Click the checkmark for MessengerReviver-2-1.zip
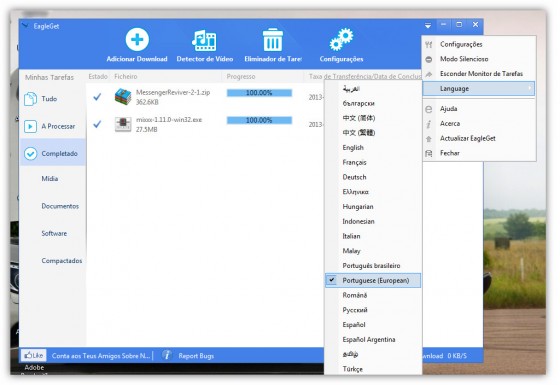This screenshot has width=560, height=385. tap(97, 97)
